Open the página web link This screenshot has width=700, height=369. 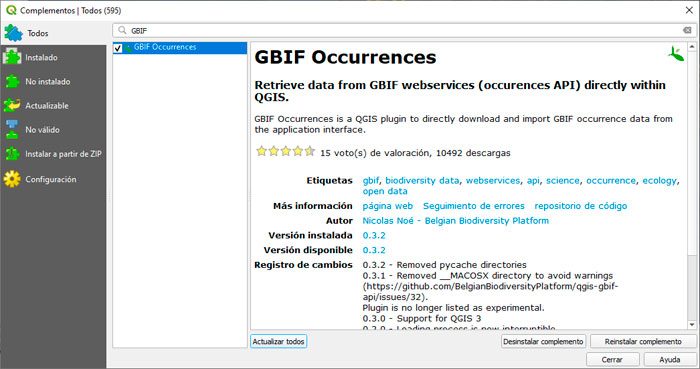point(388,206)
